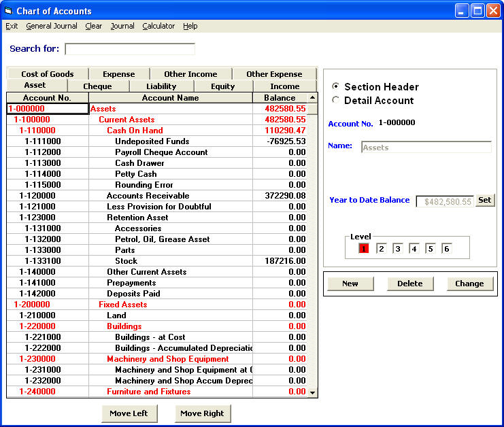Switch to the Liability tab

161,86
